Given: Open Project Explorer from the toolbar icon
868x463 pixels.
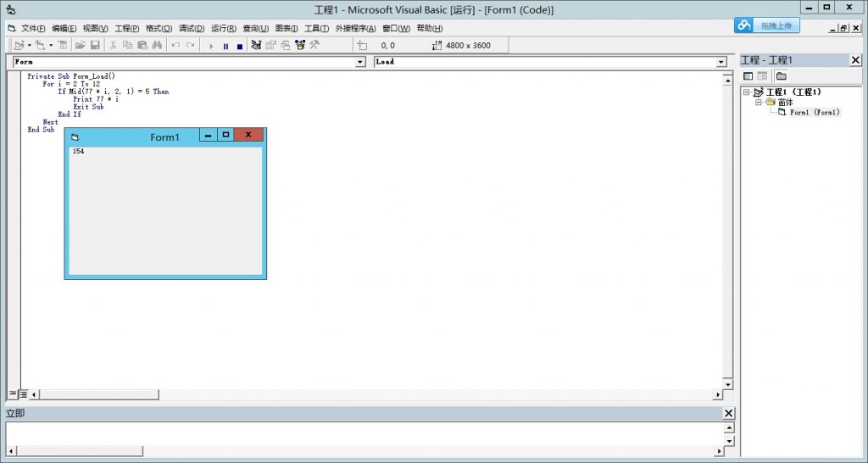Looking at the screenshot, I should pos(256,46).
